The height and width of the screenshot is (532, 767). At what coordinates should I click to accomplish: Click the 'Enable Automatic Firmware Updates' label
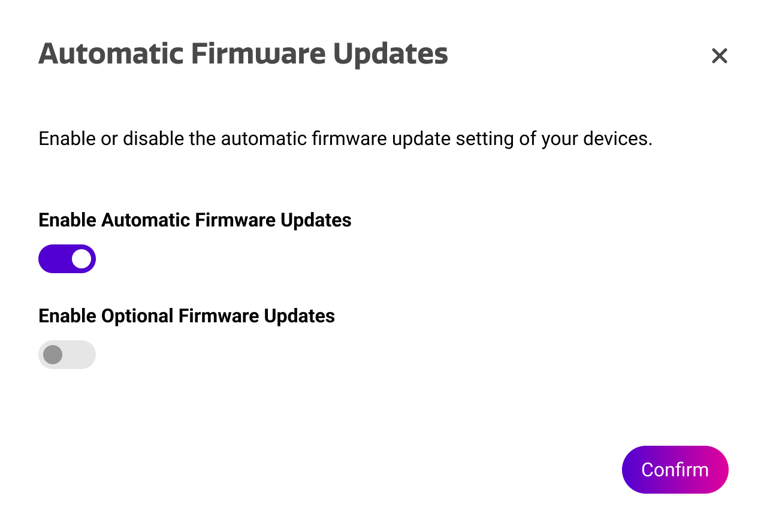[x=195, y=220]
